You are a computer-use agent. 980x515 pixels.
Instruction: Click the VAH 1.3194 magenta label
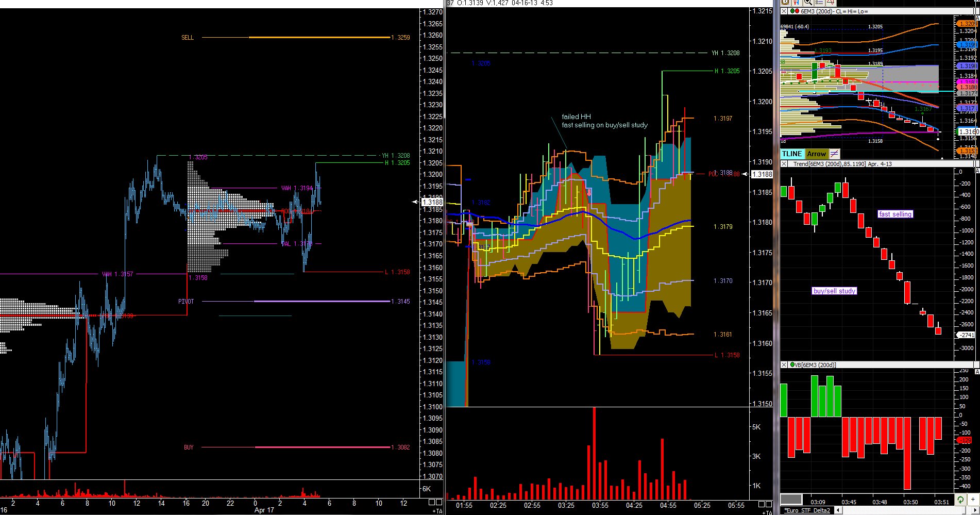click(297, 188)
